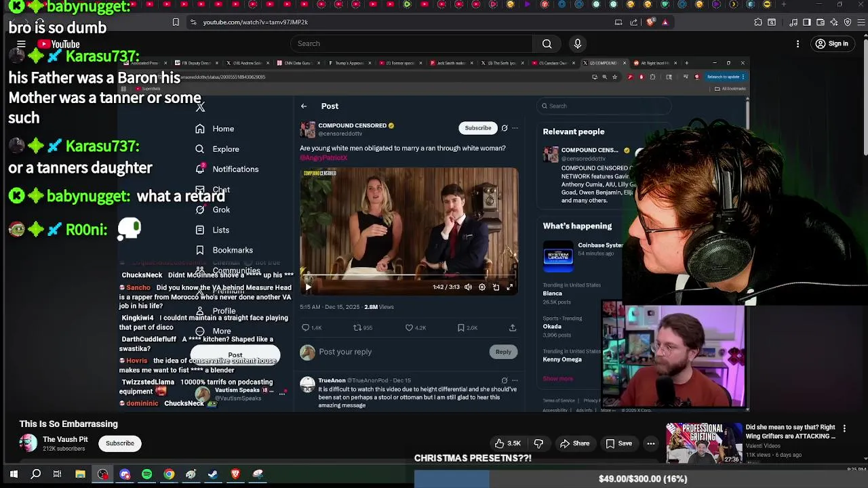The width and height of the screenshot is (868, 488).
Task: Open TrueAnon profile name
Action: point(332,381)
